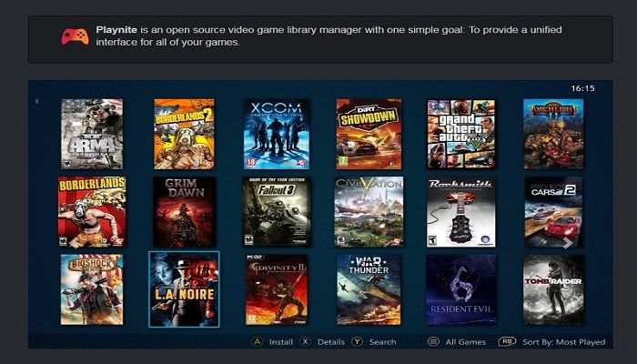Select the L.A. Noire game cover
The width and height of the screenshot is (637, 364).
tap(184, 289)
